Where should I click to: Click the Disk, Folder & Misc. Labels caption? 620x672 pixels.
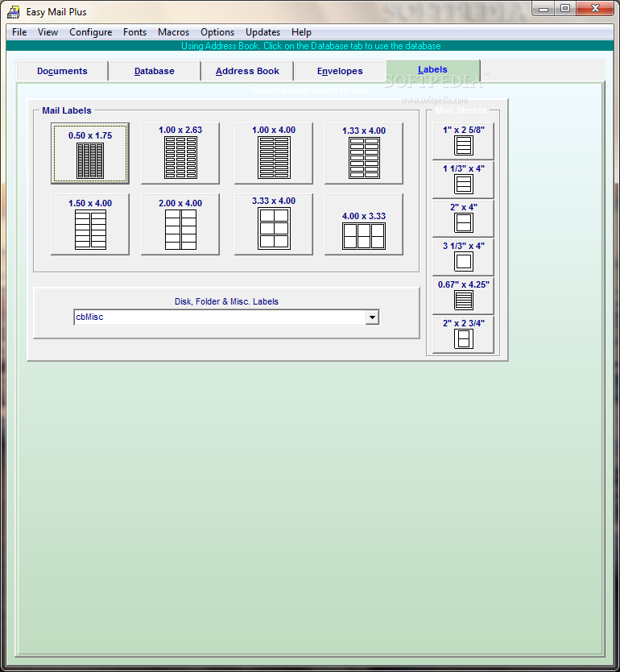click(226, 301)
